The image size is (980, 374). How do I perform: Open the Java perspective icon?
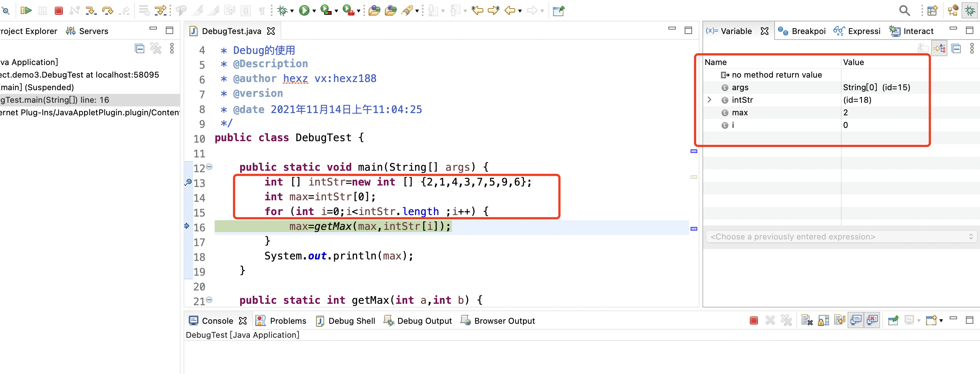pos(953,10)
